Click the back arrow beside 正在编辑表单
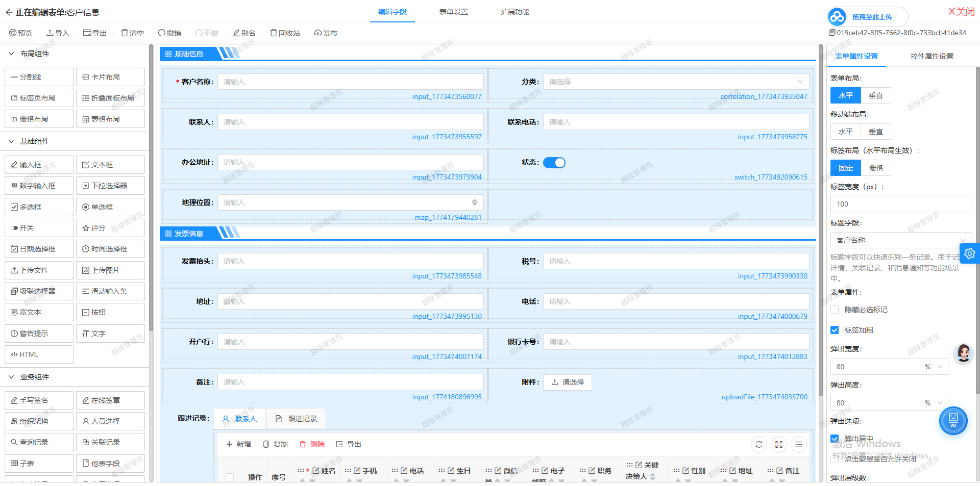Viewport: 980px width, 486px height. (x=9, y=12)
